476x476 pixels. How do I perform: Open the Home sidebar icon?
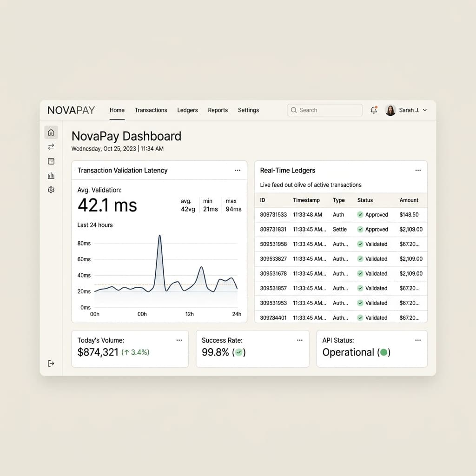point(51,132)
